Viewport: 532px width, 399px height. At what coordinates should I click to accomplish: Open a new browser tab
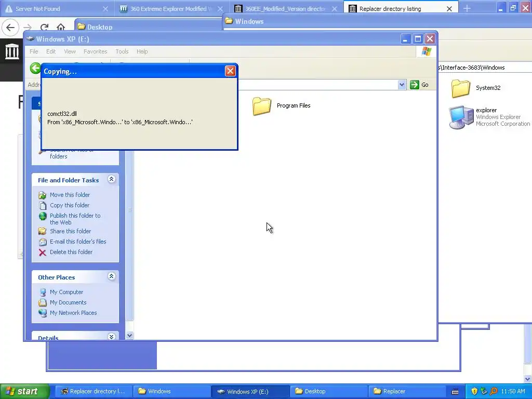(467, 8)
